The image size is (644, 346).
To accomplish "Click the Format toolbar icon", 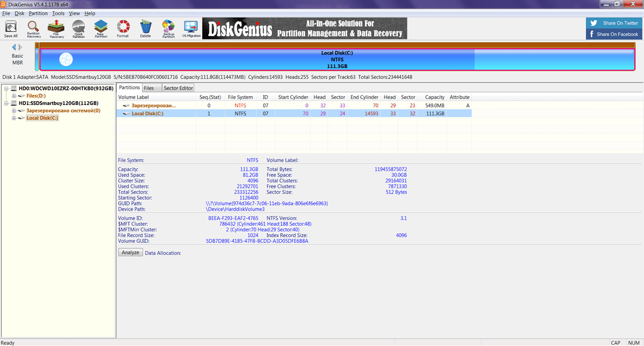I will tap(123, 29).
